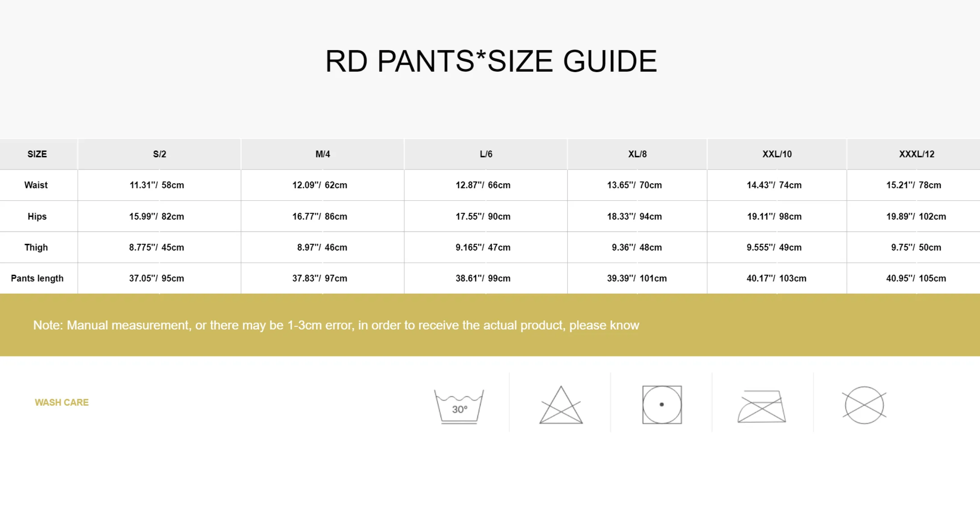The image size is (980, 512).
Task: Select the XXL/10 size column header
Action: click(777, 154)
